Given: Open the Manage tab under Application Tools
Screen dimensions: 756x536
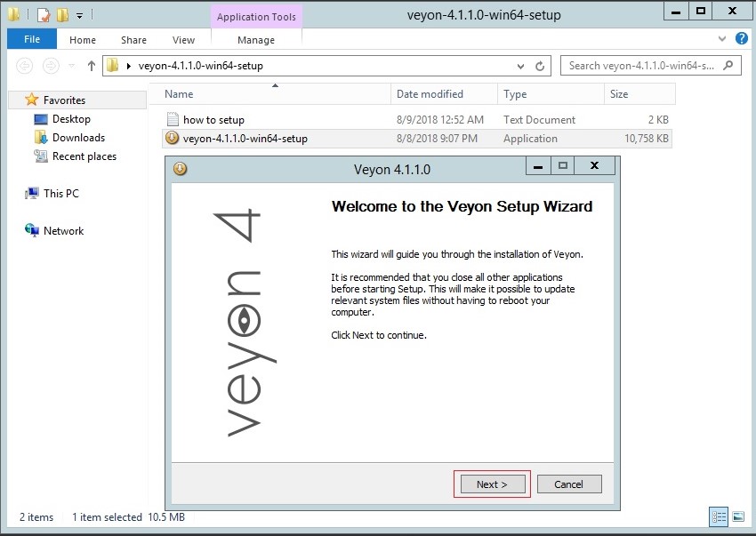Looking at the screenshot, I should pyautogui.click(x=256, y=39).
